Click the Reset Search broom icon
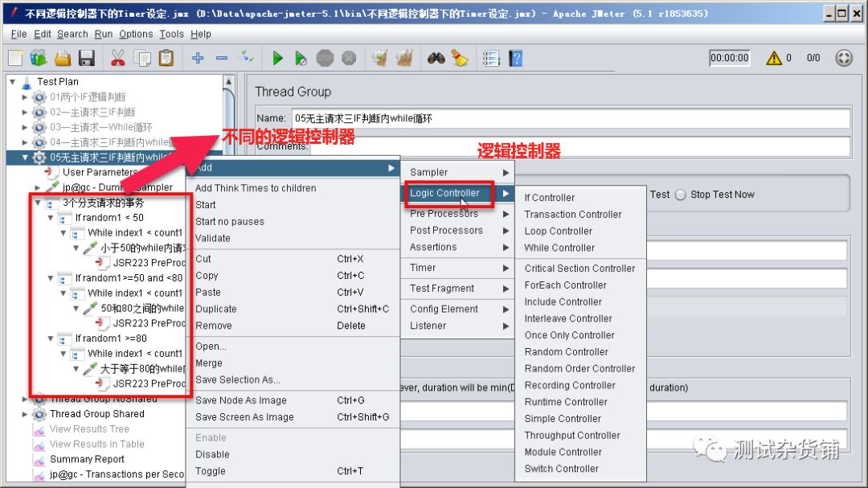Viewport: 868px width, 488px height. tap(460, 58)
